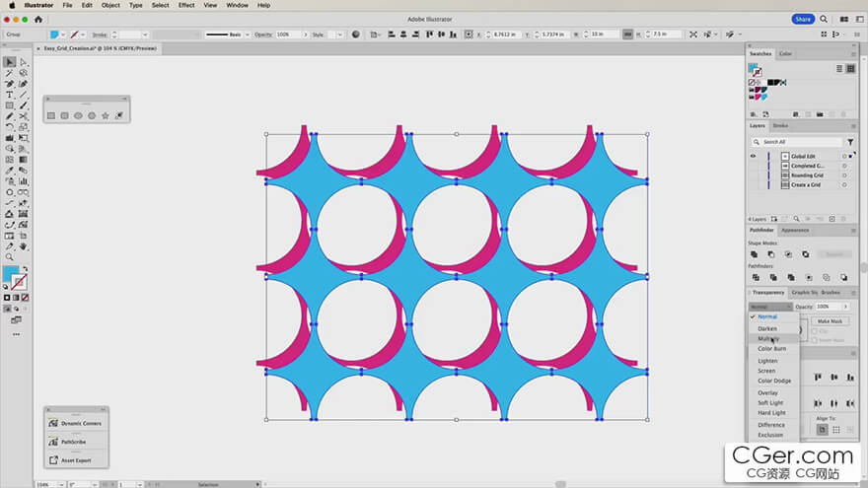This screenshot has width=868, height=488.
Task: Open the zoom level dropdown at 104%
Action: (x=61, y=485)
